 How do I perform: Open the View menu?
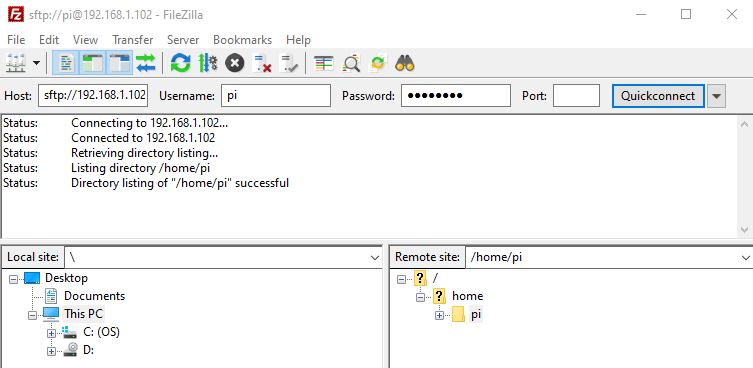coord(85,40)
